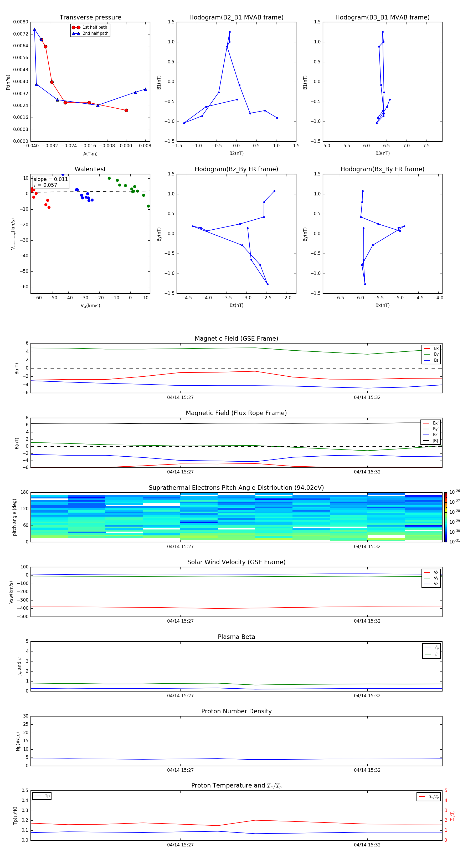The height and width of the screenshot is (868, 473).
Task: Click the 'pitch angle (deg)' axis label
Action: 14,517
